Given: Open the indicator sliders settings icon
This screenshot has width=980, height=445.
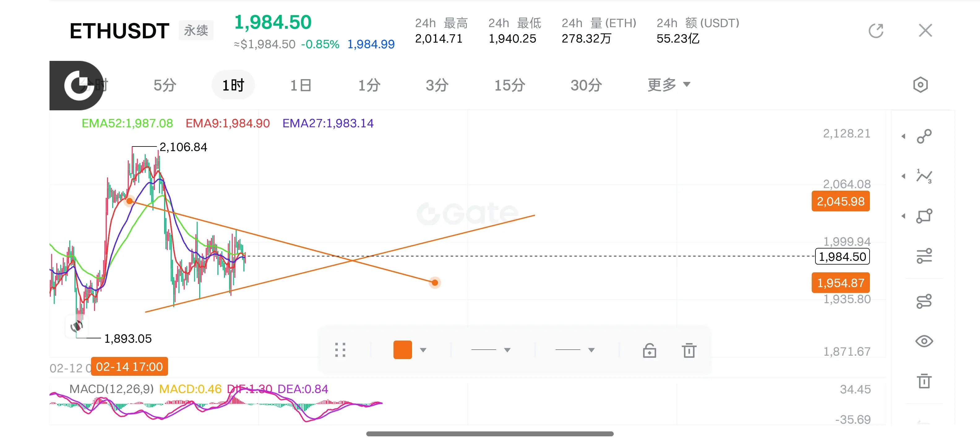Looking at the screenshot, I should coord(924,256).
